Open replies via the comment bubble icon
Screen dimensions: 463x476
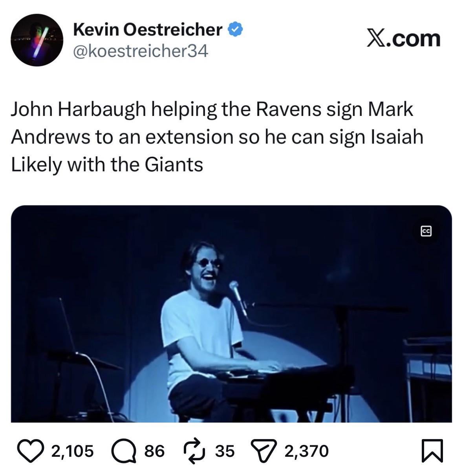point(124,451)
